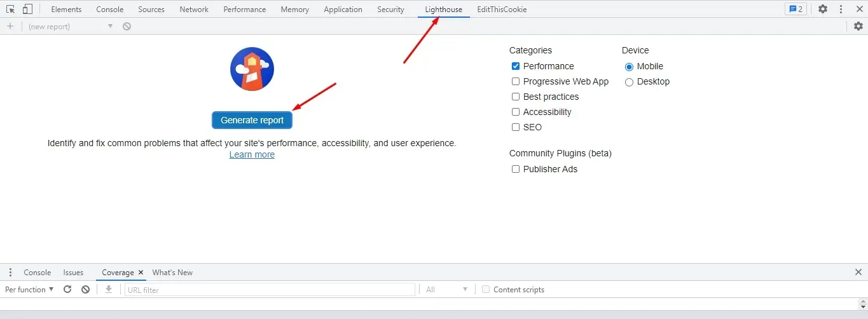
Task: Check the SEO category checkbox
Action: 516,127
